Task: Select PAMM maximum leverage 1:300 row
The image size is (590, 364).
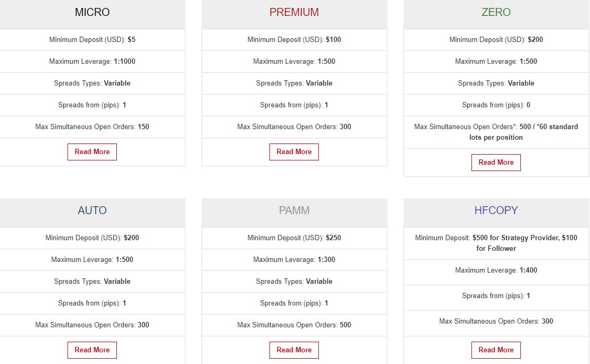Action: 294,260
